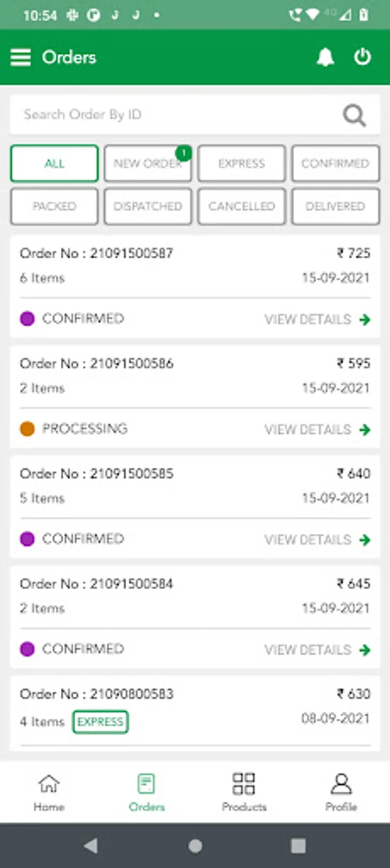Enable the EXPRESS order filter
Image resolution: width=390 pixels, height=868 pixels.
pos(241,163)
